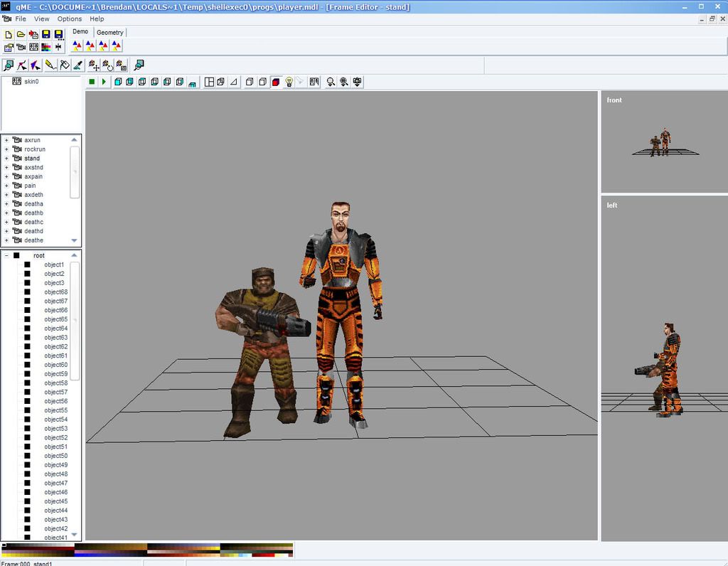The image size is (728, 566).
Task: Open the Options menu
Action: pyautogui.click(x=70, y=19)
